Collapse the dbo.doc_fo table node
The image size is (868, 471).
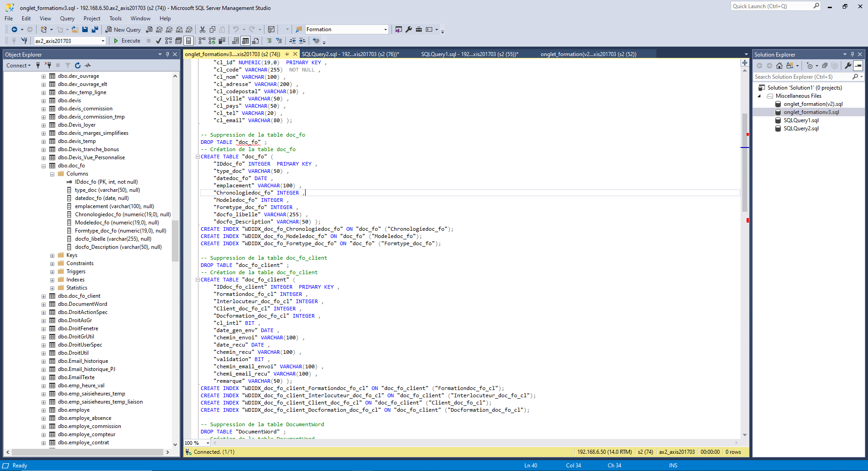pyautogui.click(x=44, y=166)
